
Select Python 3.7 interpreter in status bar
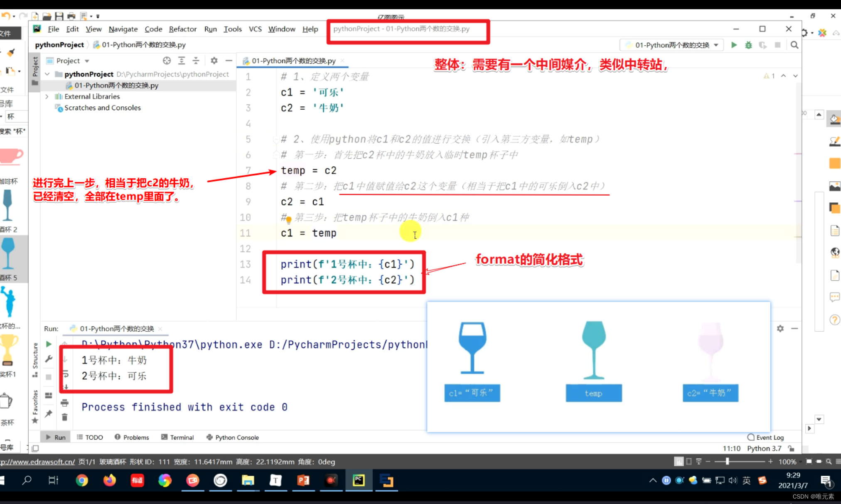(764, 448)
